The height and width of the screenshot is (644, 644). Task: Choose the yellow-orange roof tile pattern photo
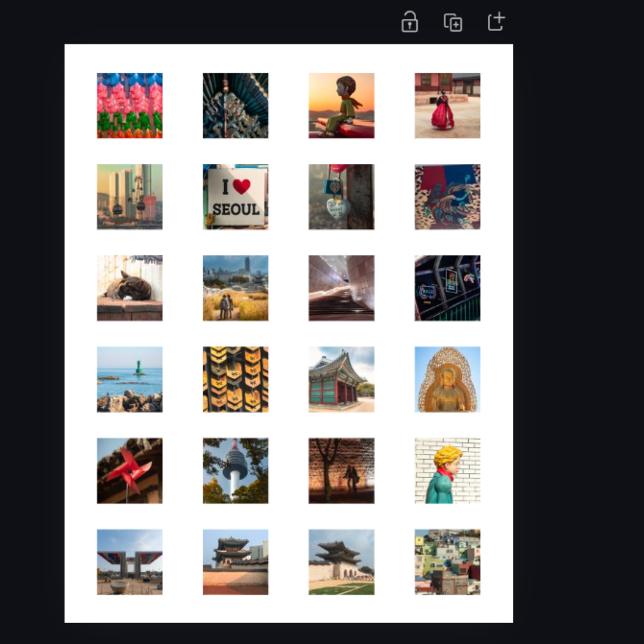[x=236, y=379]
